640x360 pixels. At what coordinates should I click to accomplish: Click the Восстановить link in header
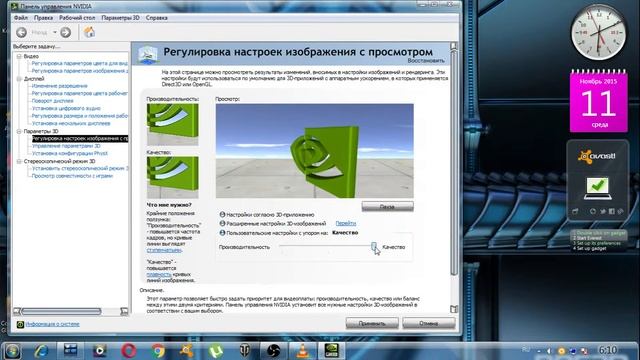pos(426,60)
